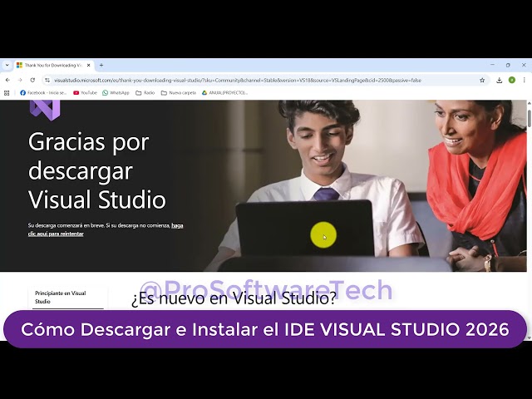Minimize the Chrome window

pos(492,65)
